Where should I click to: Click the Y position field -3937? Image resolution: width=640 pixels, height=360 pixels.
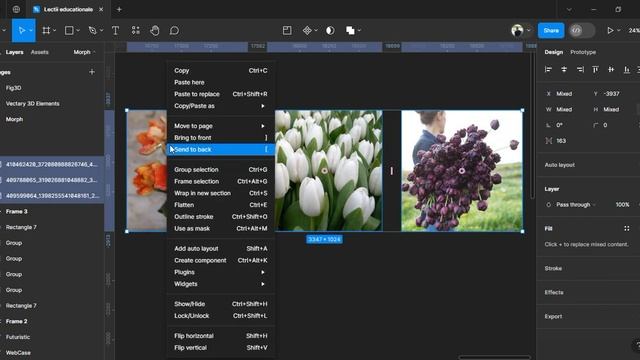tap(611, 94)
